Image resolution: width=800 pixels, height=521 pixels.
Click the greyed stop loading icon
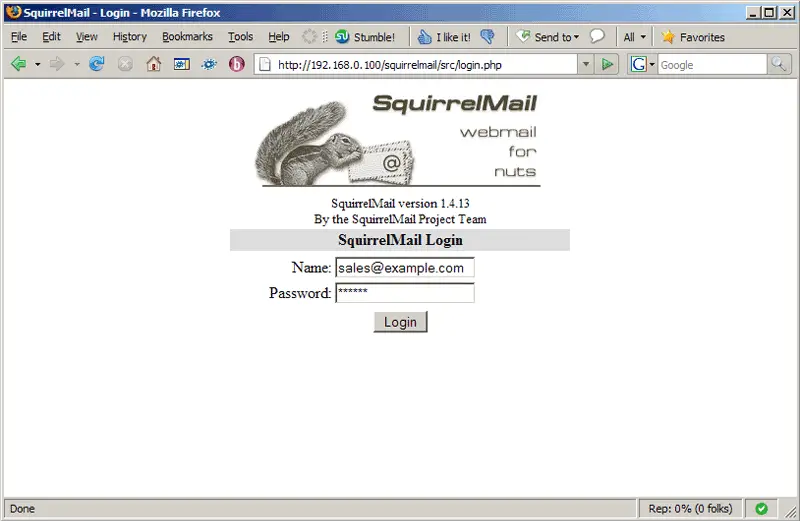click(125, 64)
